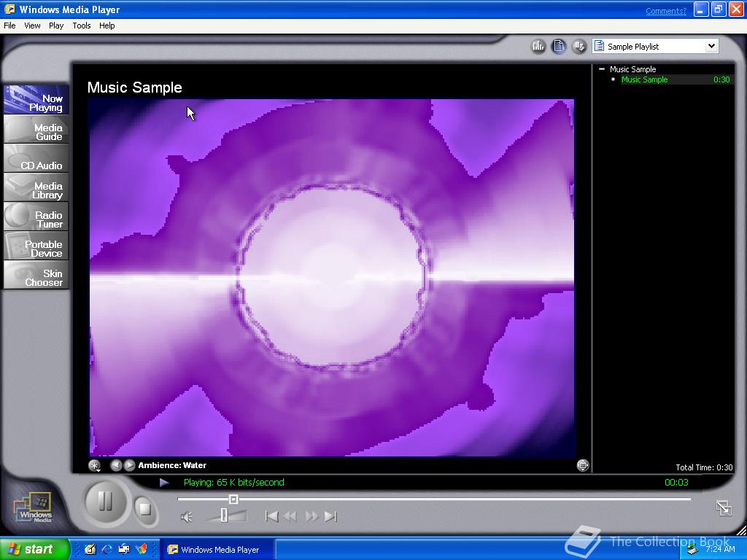This screenshot has width=747, height=560.
Task: Toggle shuffle playback icon
Action: pos(579,46)
